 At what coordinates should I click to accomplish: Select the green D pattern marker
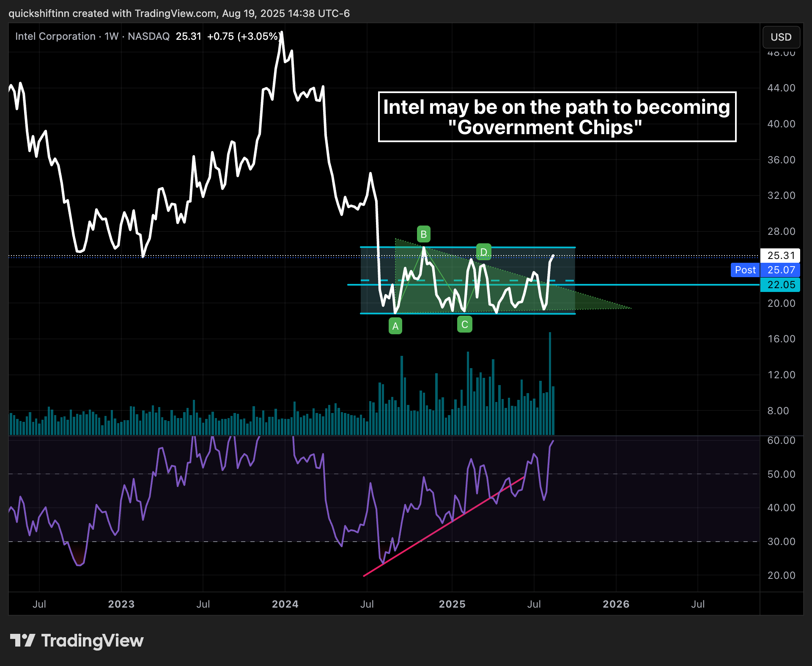tap(483, 251)
